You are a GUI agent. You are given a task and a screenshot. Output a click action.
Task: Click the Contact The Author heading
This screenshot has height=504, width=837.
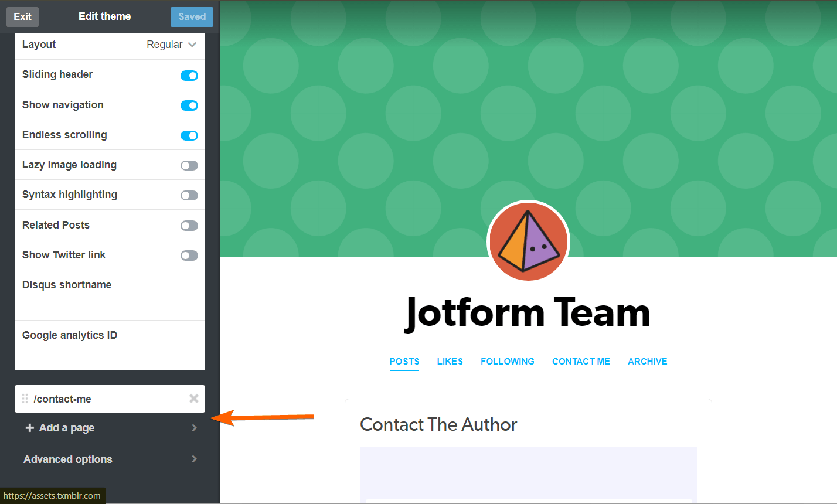438,424
